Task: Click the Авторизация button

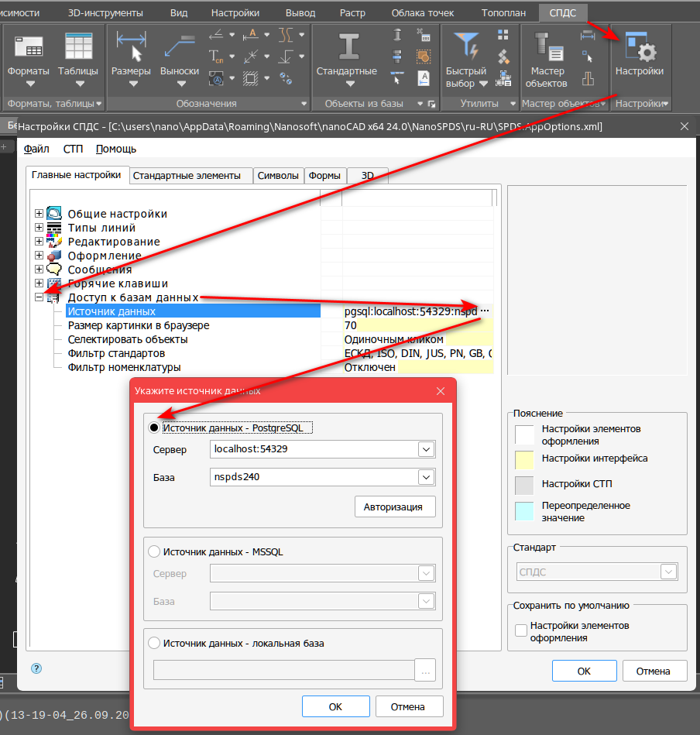Action: [x=395, y=507]
